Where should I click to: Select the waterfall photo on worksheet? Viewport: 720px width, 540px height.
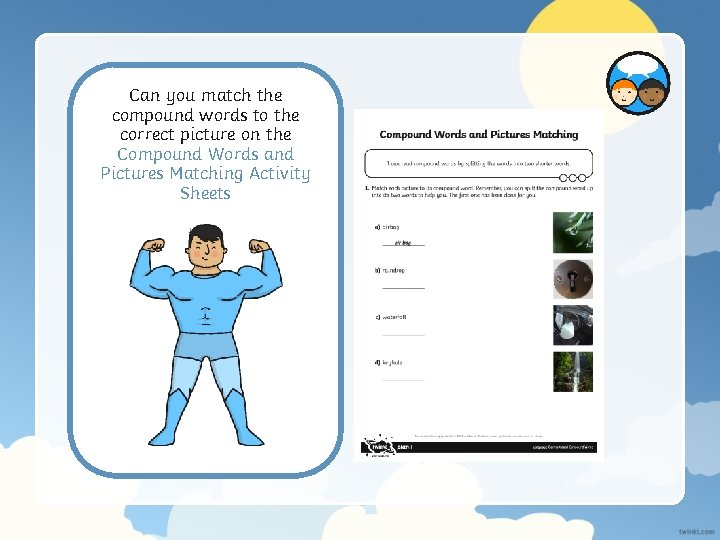(573, 372)
